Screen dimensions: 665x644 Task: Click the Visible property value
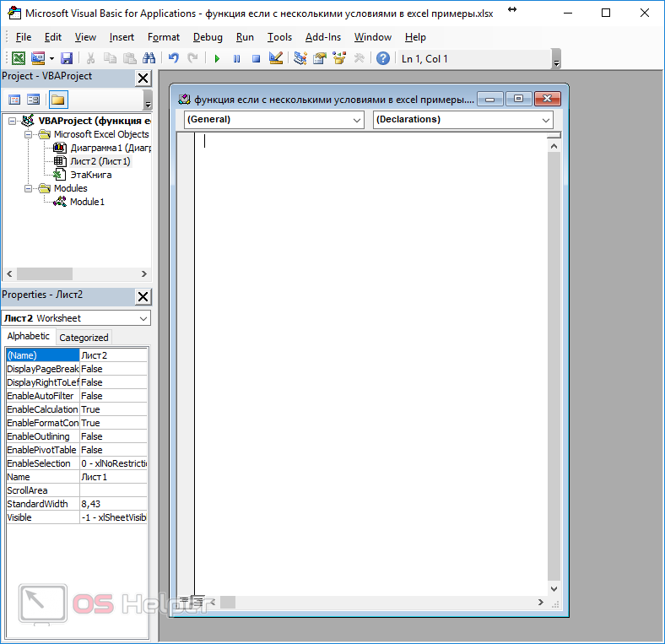[113, 517]
